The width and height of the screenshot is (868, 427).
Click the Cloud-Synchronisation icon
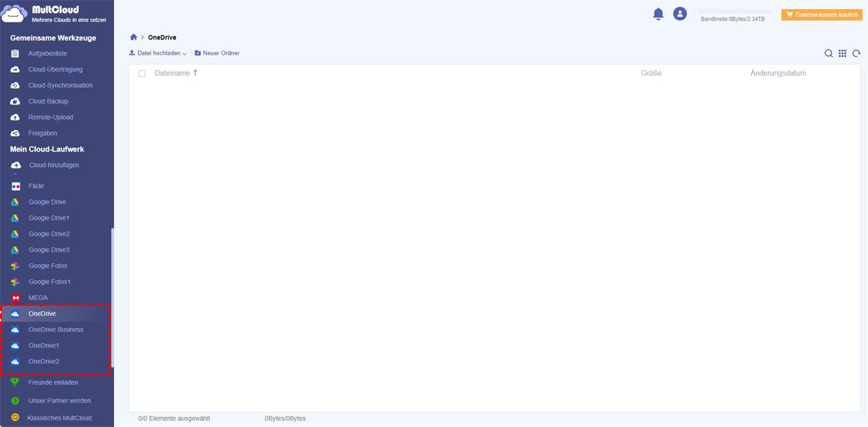click(x=15, y=85)
